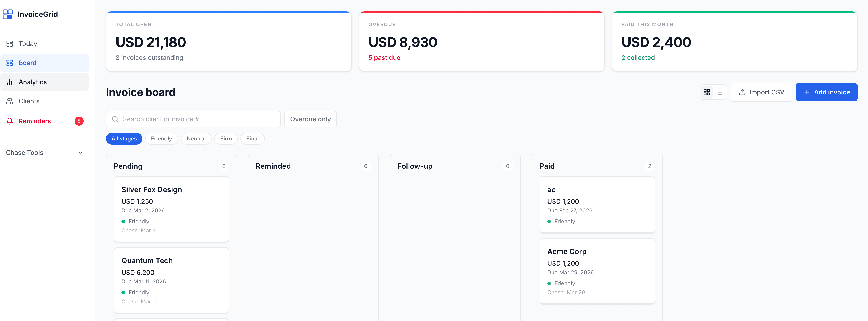Viewport: 868px width, 321px height.
Task: Open the Silver Fox Design invoice card
Action: pos(171,209)
